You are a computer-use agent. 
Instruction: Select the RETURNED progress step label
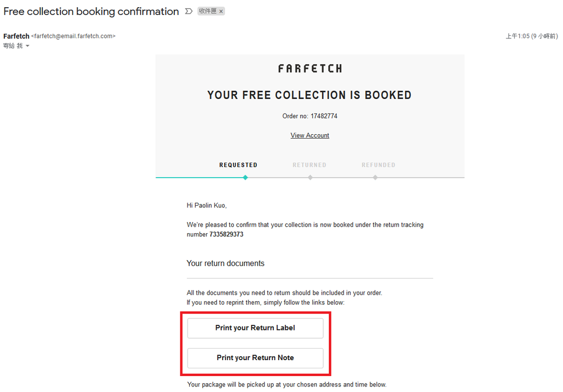pos(310,165)
